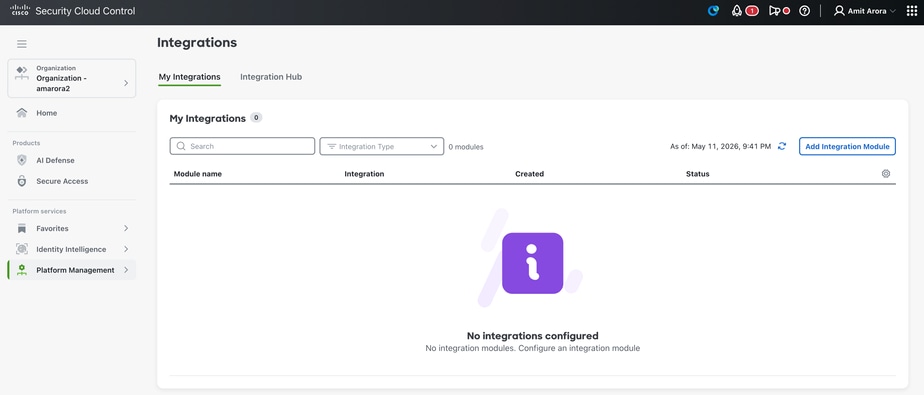Image resolution: width=924 pixels, height=395 pixels.
Task: Click the My Integrations count badge
Action: click(256, 117)
